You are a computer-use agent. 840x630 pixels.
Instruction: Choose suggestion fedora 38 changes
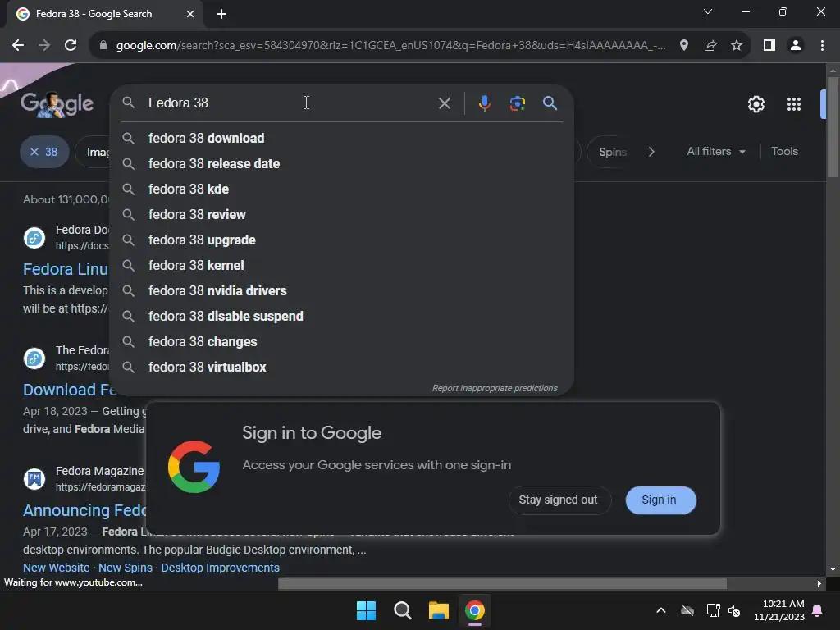coord(342,342)
